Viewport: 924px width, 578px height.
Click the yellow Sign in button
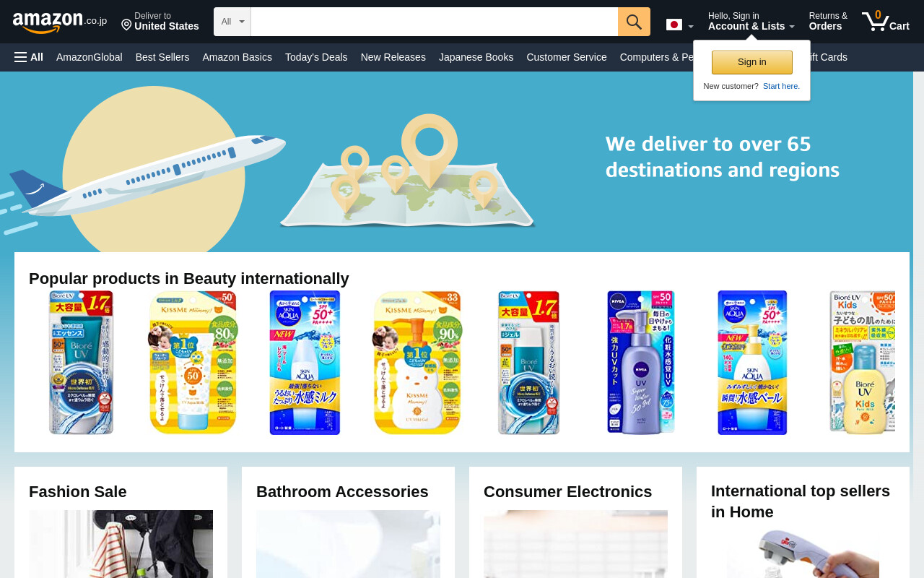click(752, 62)
